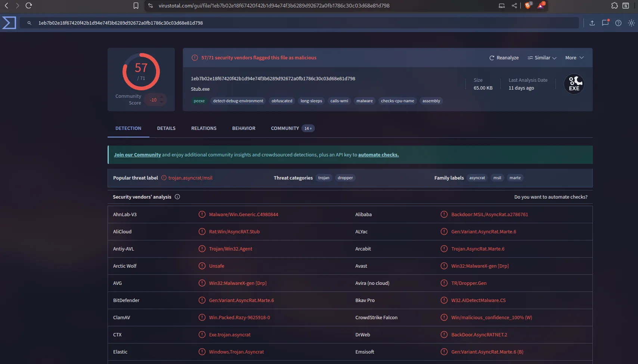Open the notifications chat icon

click(605, 23)
